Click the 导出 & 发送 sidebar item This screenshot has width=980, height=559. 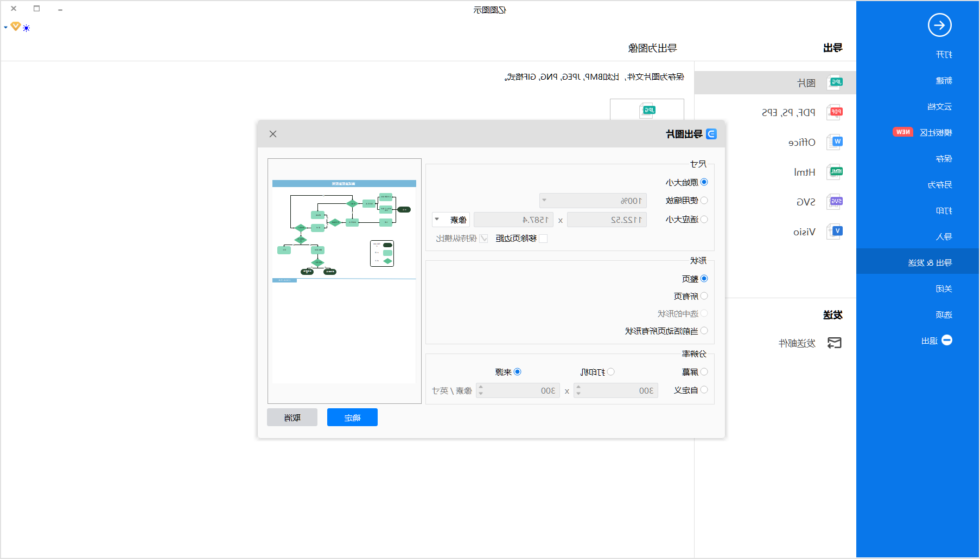click(918, 262)
